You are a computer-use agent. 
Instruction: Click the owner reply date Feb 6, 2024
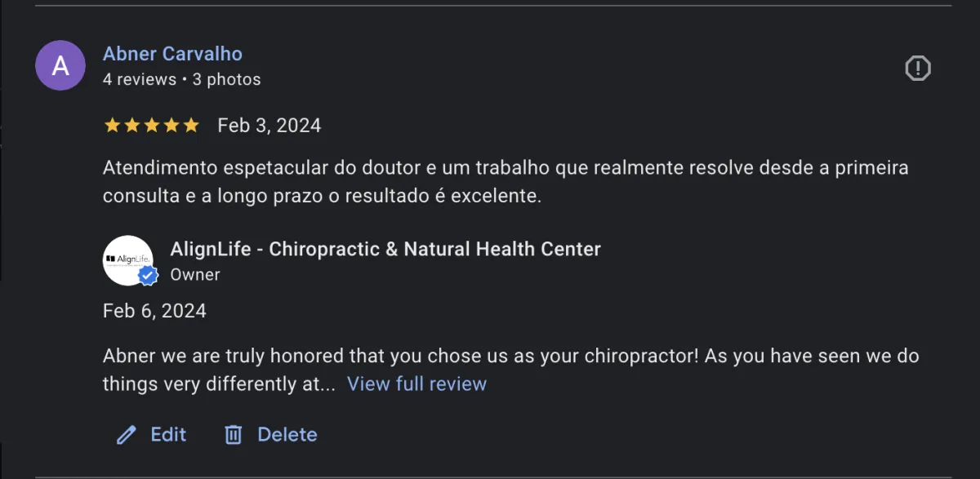(154, 311)
